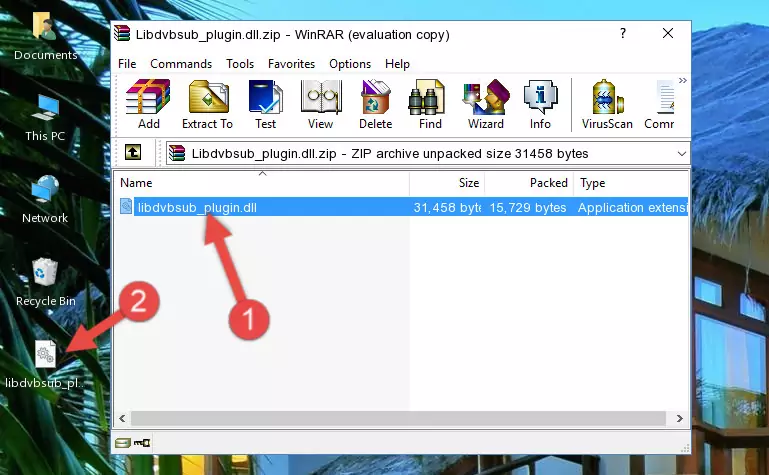The image size is (769, 475).
Task: Go up one folder level
Action: pos(133,152)
